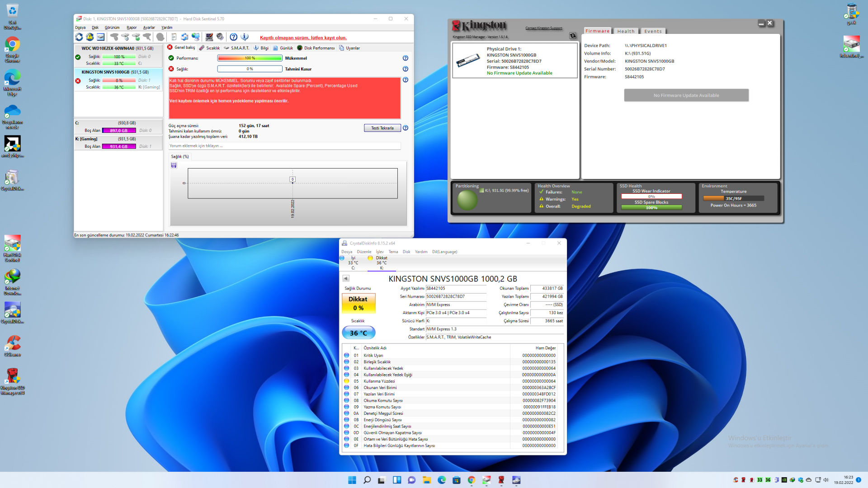Open the Events tab in Kingston Manager
868x488 pixels.
[653, 31]
